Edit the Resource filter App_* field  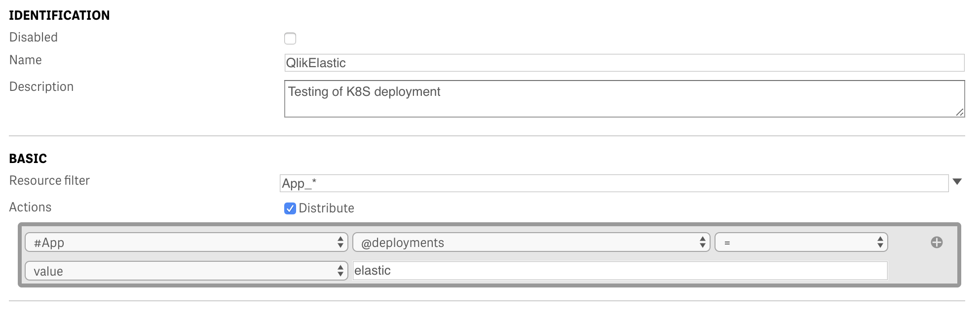click(613, 183)
